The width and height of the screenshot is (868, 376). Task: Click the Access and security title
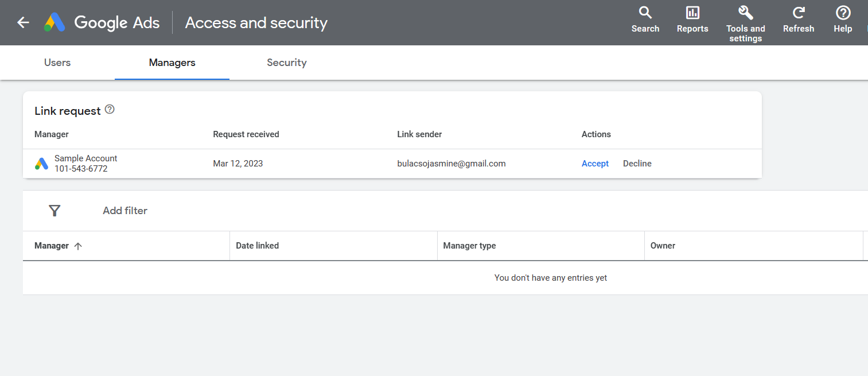tap(256, 22)
